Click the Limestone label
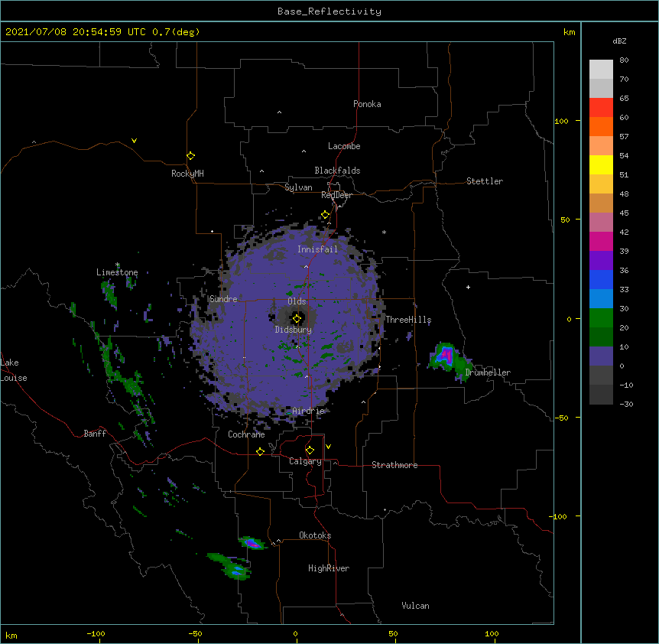 tap(117, 272)
